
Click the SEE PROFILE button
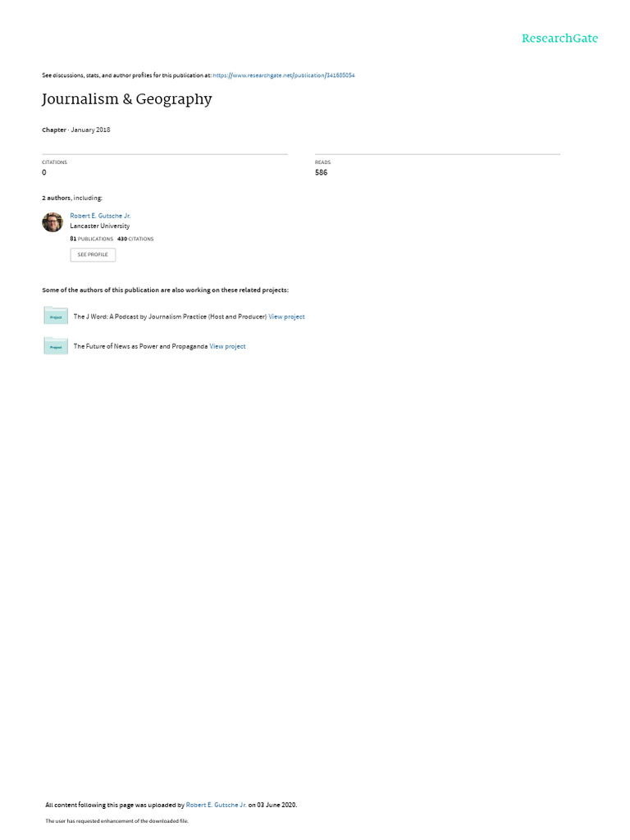click(x=93, y=254)
